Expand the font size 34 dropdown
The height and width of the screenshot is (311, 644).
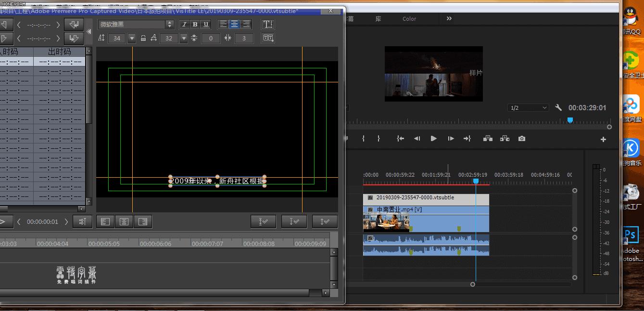(x=131, y=38)
